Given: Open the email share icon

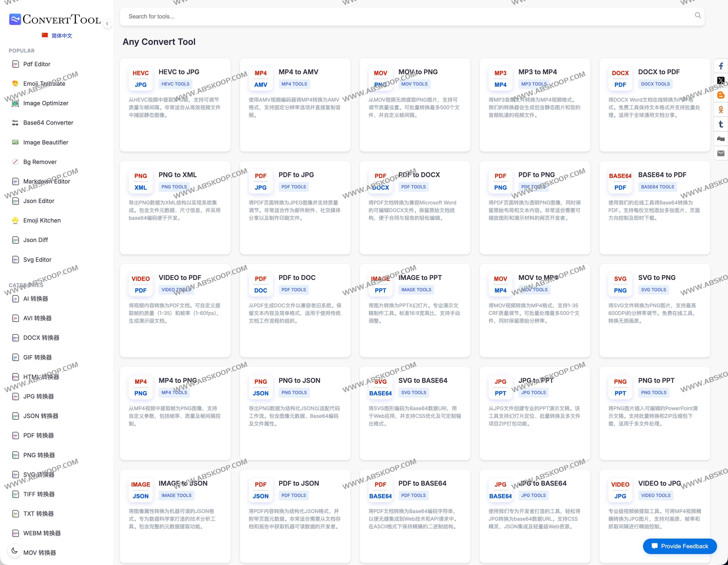Looking at the screenshot, I should pos(721,153).
